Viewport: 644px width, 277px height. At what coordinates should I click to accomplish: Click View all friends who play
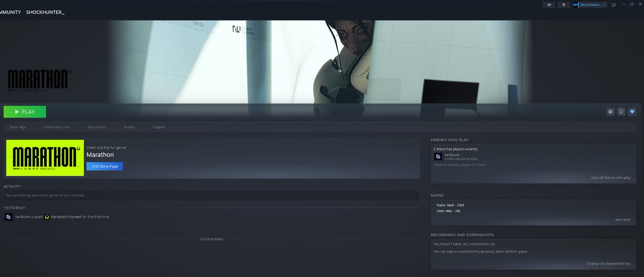pyautogui.click(x=611, y=177)
